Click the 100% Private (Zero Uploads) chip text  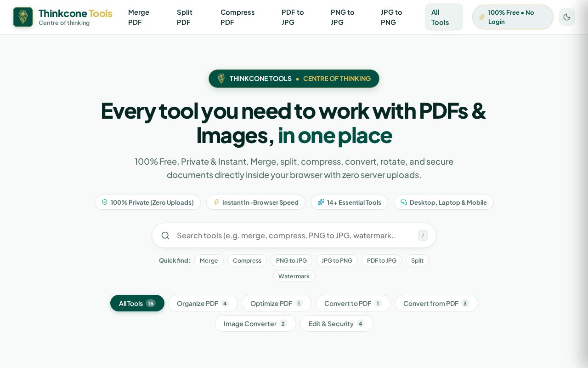[x=152, y=202]
